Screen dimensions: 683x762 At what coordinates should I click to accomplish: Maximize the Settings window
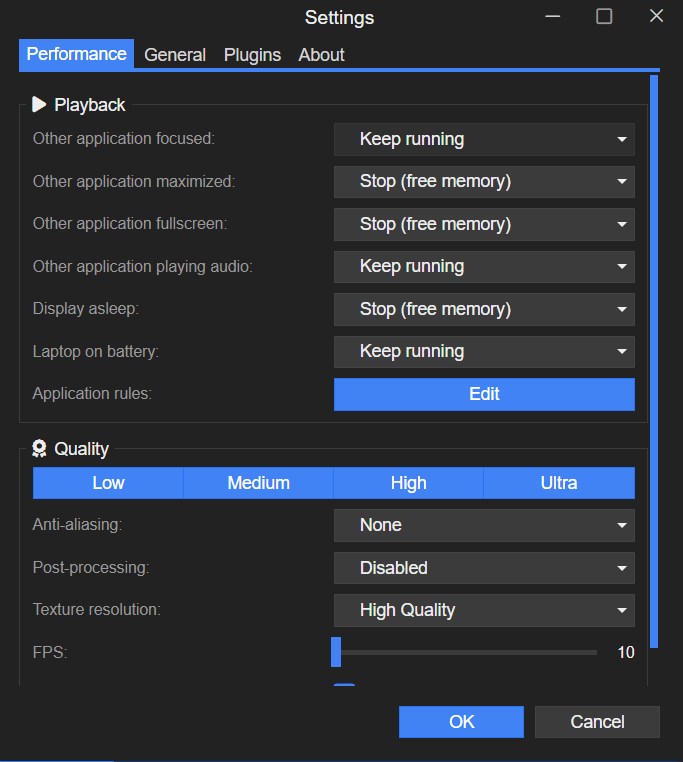click(604, 16)
